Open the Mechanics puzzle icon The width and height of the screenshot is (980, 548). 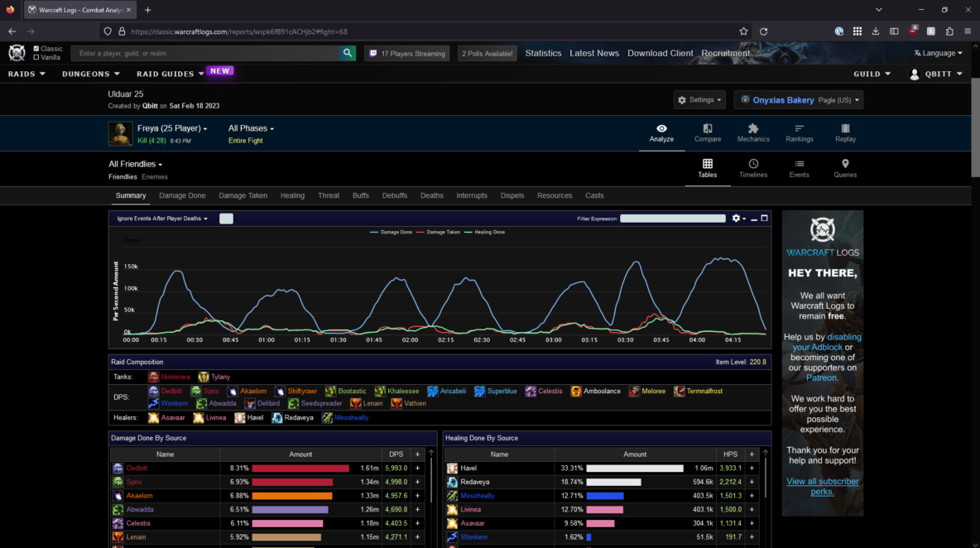tap(753, 129)
